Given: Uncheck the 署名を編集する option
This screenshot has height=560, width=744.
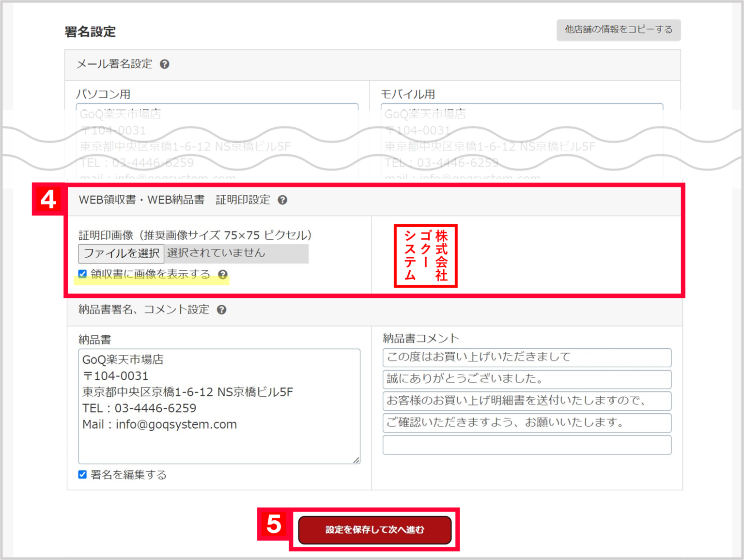Looking at the screenshot, I should pos(82,475).
